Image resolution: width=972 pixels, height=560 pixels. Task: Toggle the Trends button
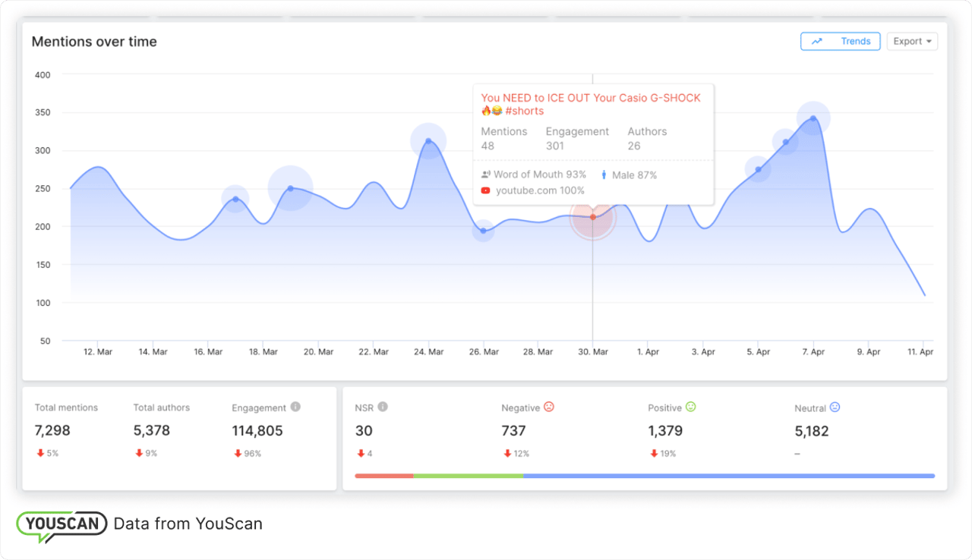[x=840, y=41]
